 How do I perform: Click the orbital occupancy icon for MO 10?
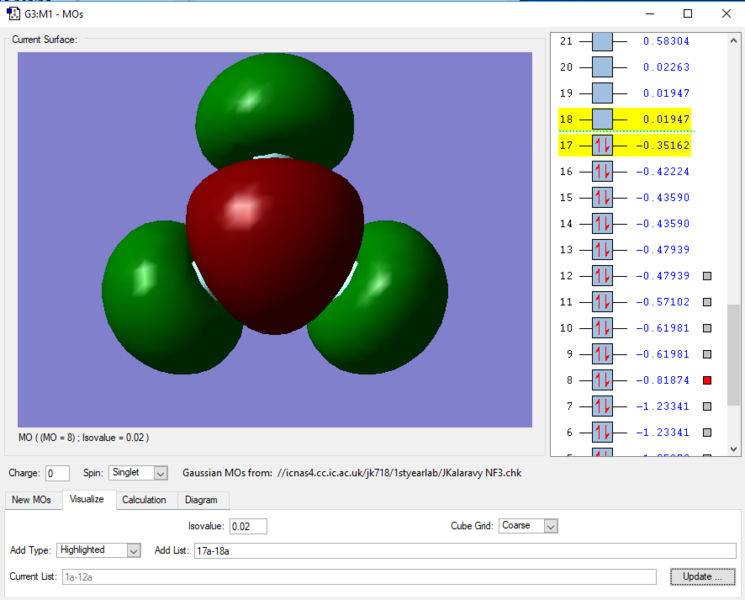[x=602, y=328]
